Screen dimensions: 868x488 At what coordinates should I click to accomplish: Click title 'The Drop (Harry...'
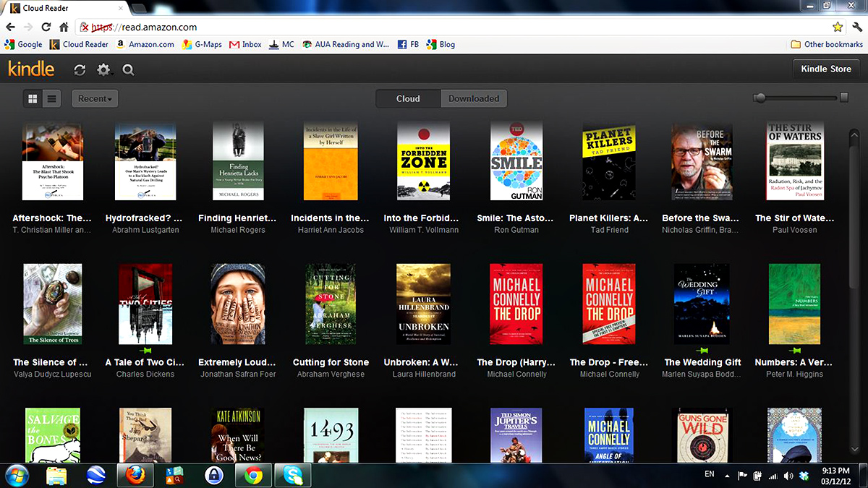pyautogui.click(x=516, y=362)
